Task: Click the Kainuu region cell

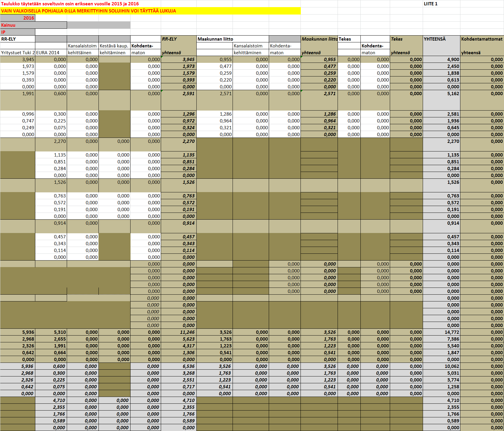Action: pyautogui.click(x=34, y=25)
